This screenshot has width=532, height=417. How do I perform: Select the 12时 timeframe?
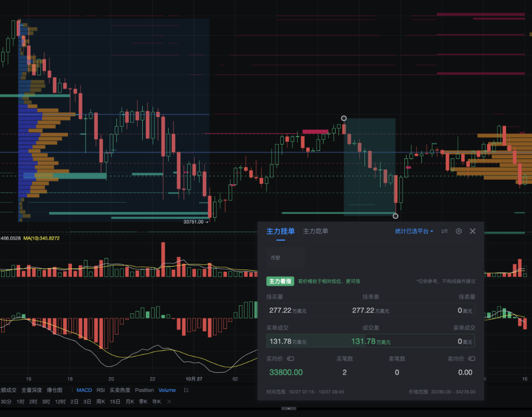(60, 401)
